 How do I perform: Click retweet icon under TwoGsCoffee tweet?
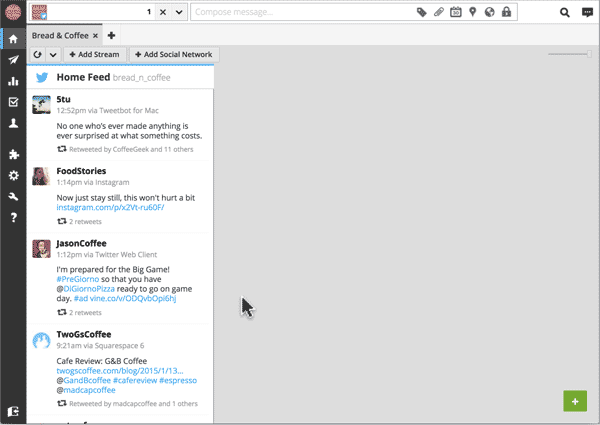coord(62,403)
